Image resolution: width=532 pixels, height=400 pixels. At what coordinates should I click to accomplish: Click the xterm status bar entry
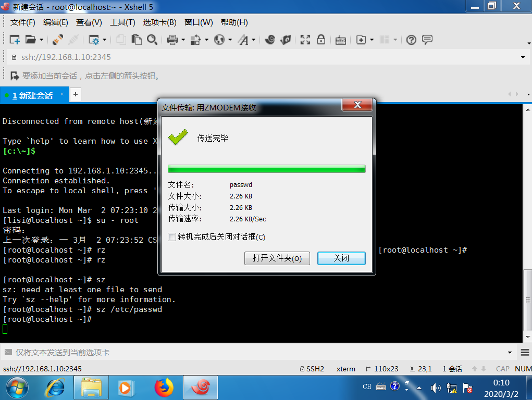point(346,369)
